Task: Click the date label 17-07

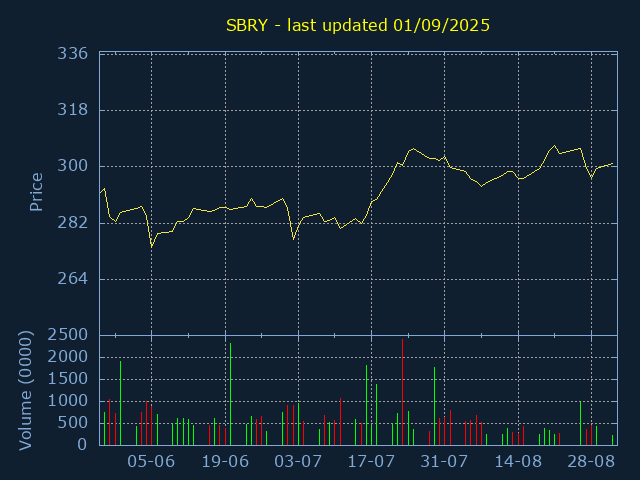Action: click(371, 462)
